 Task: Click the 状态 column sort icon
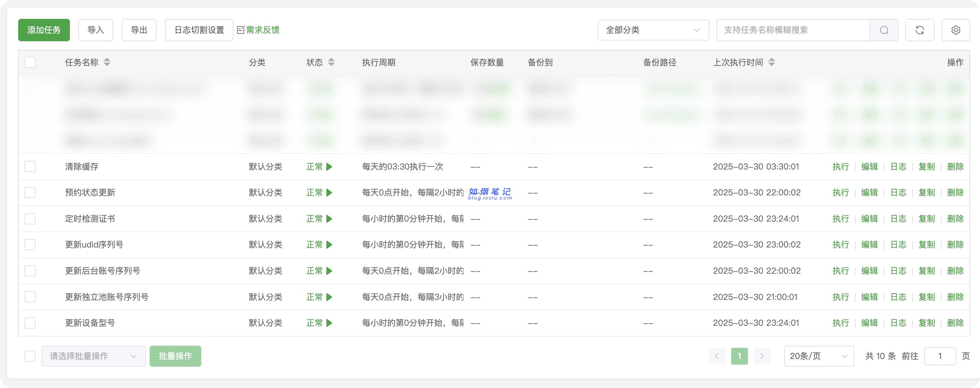[331, 62]
